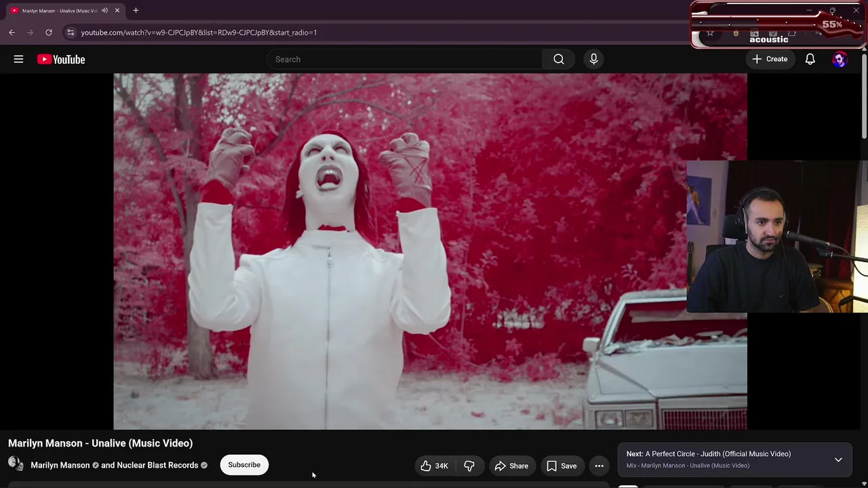Share the video
This screenshot has height=488, width=868.
click(x=511, y=466)
